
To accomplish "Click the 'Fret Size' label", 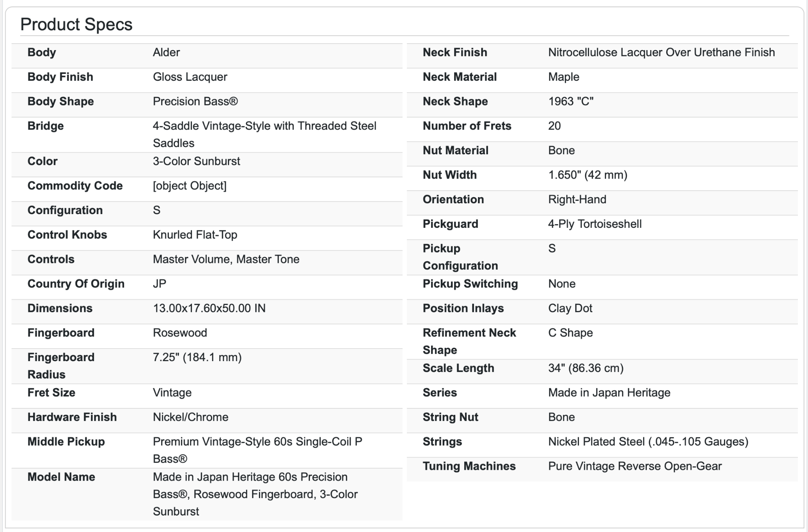I will (x=51, y=393).
